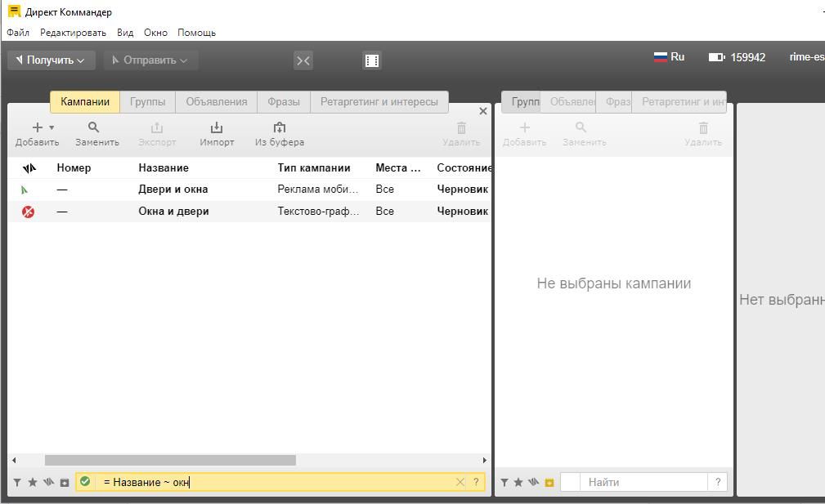Sort by the Номер column header

(x=74, y=168)
